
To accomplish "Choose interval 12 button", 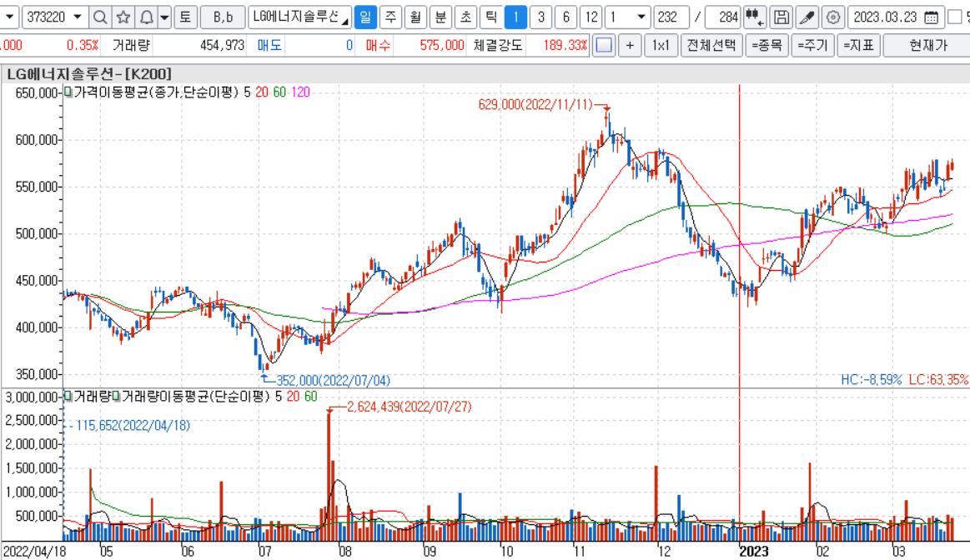I will point(591,17).
